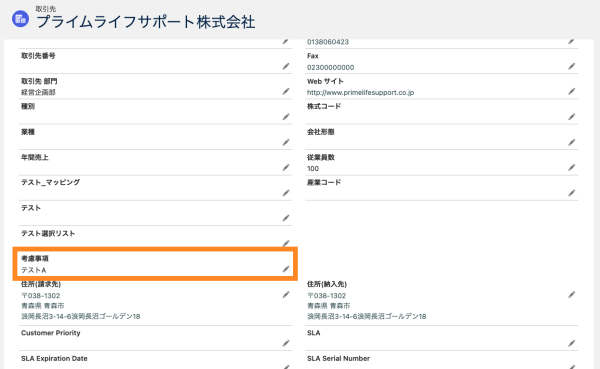Click the pencil icon for 業種
The height and width of the screenshot is (369, 600).
[286, 142]
